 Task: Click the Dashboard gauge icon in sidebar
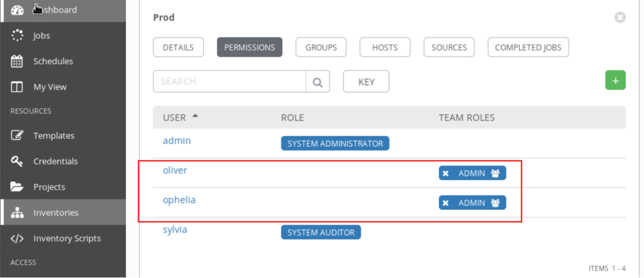(x=17, y=10)
